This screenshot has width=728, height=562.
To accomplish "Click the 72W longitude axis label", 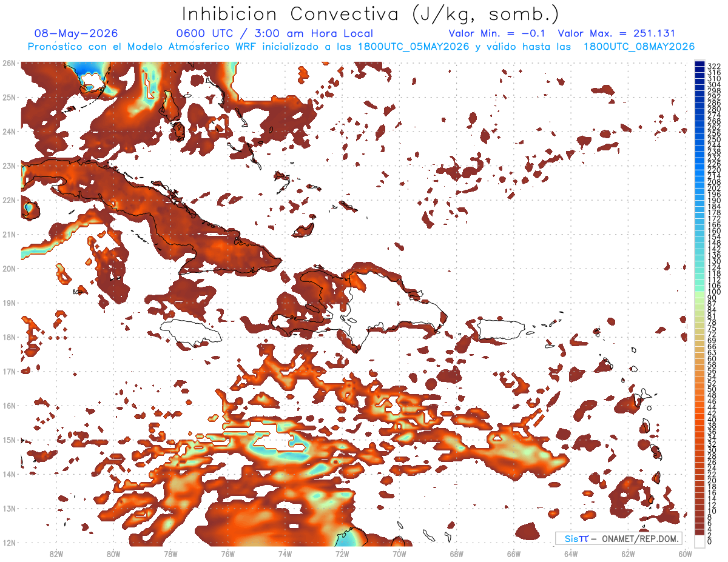I will (x=342, y=554).
